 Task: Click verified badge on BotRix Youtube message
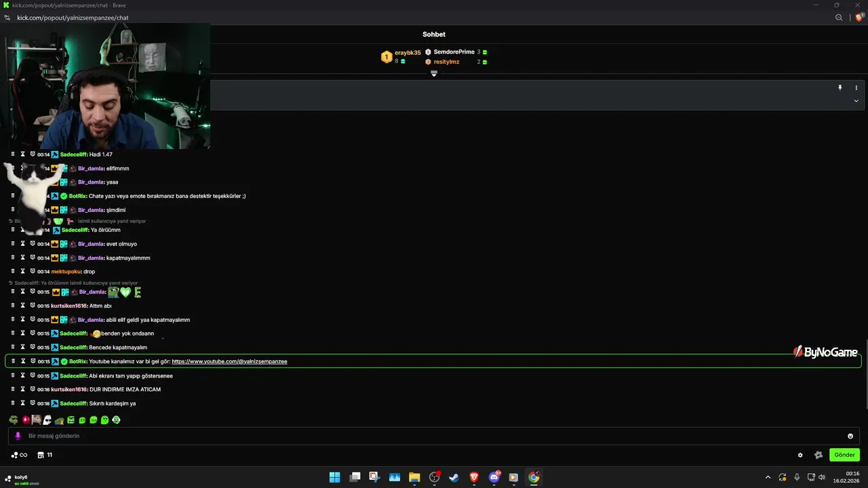point(64,361)
